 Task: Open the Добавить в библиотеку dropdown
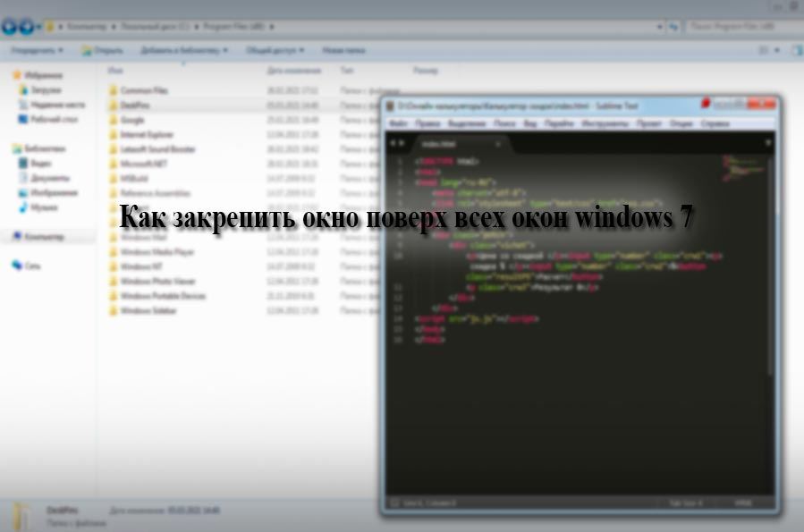click(184, 50)
